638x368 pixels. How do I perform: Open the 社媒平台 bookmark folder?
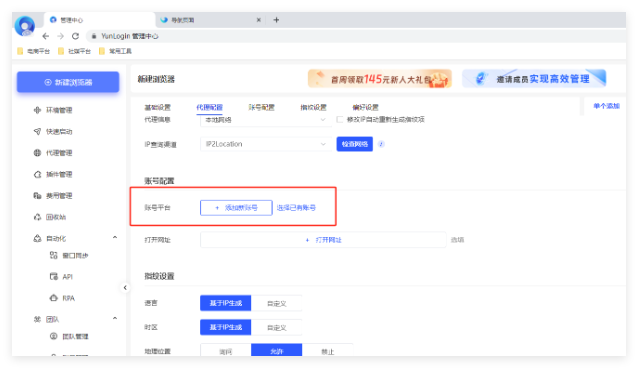point(74,51)
